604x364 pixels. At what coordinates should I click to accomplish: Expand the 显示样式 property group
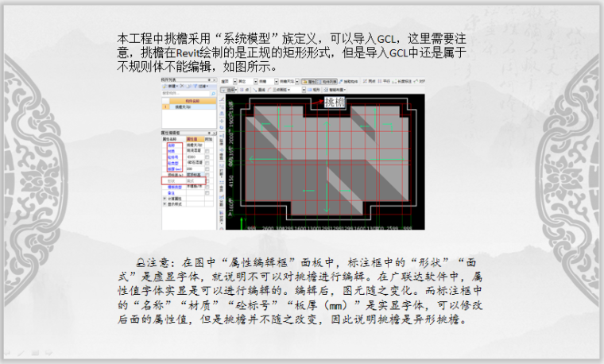165,204
